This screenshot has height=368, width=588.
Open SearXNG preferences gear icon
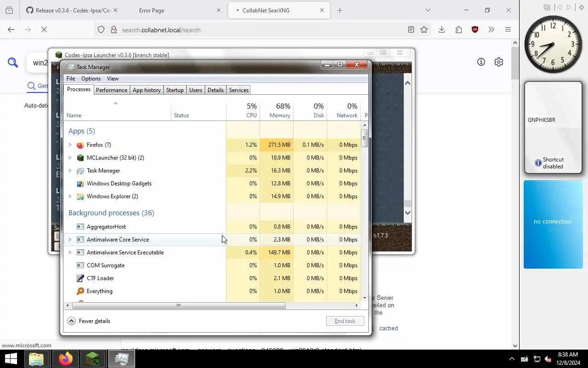pyautogui.click(x=498, y=62)
